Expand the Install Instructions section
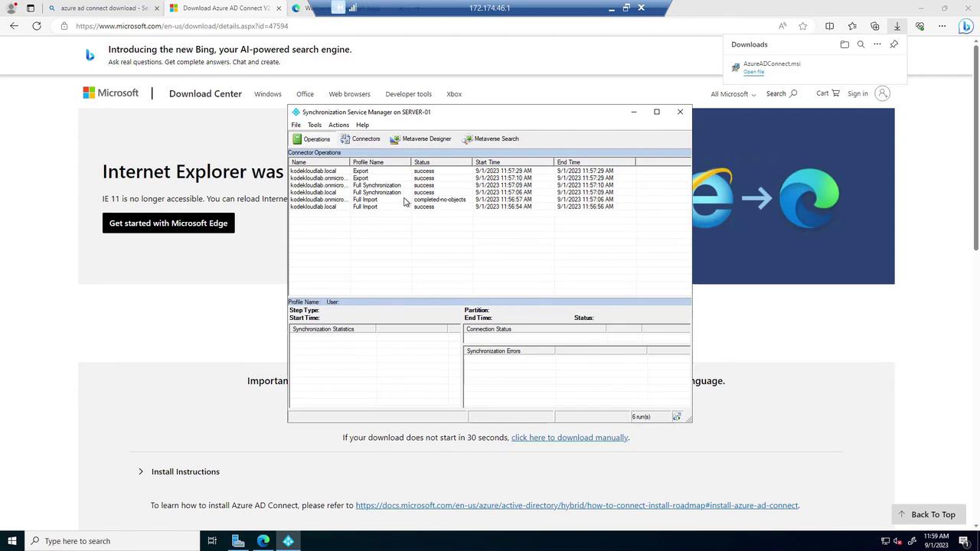This screenshot has height=551, width=980. (x=179, y=471)
